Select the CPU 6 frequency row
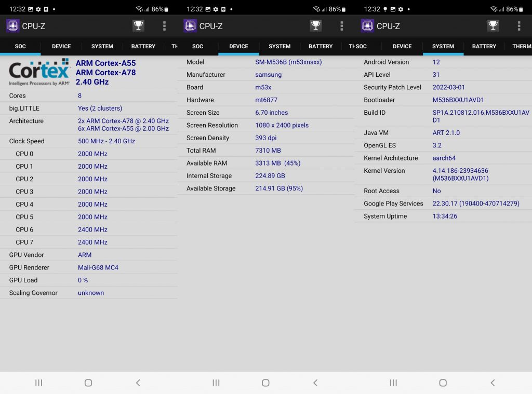 [88, 229]
